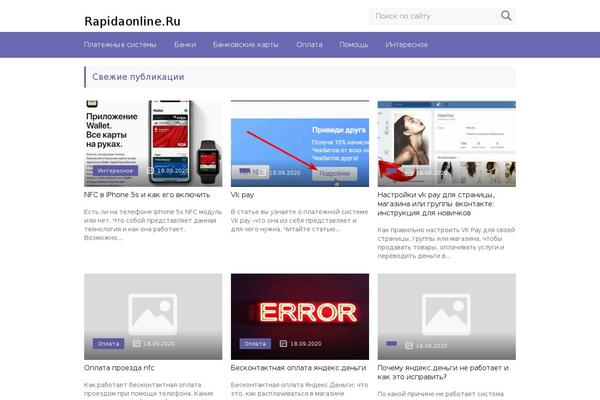Click calendar icon on the ERROR card

[x=283, y=343]
